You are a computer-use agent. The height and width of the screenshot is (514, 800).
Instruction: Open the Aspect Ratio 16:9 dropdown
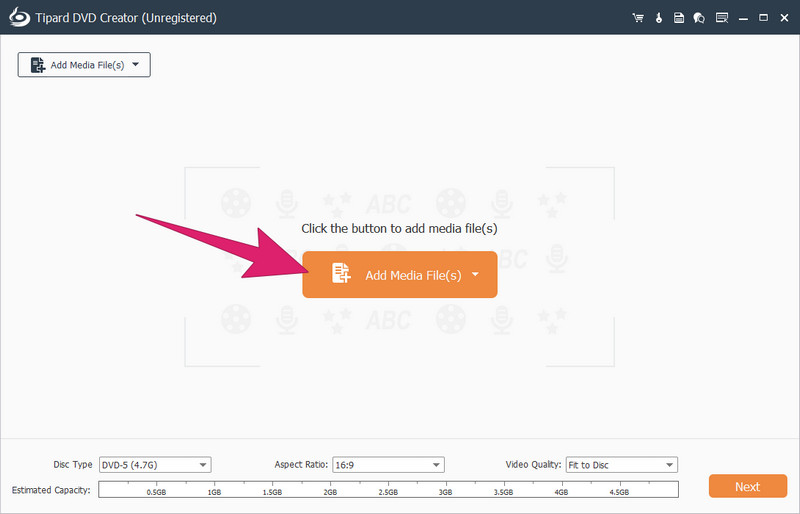388,464
